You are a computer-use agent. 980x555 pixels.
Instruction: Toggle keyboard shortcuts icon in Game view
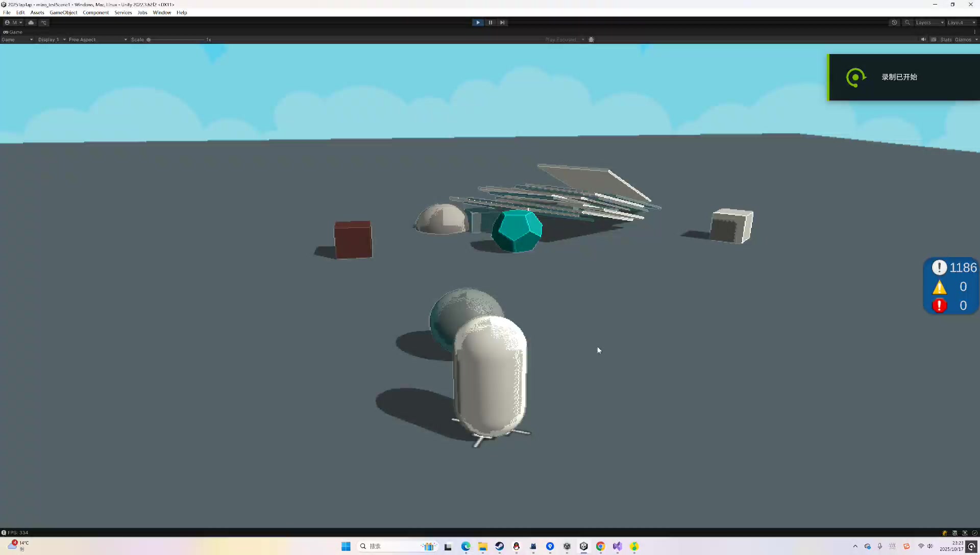click(x=934, y=39)
